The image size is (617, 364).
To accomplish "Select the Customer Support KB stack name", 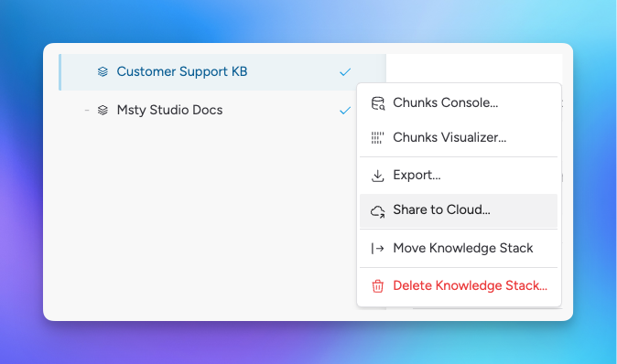I will pyautogui.click(x=182, y=71).
